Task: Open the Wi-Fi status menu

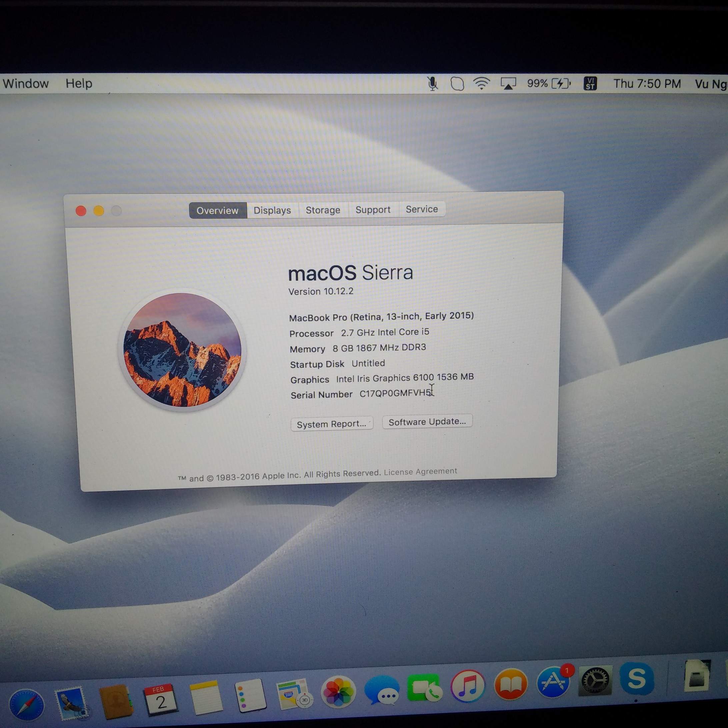Action: pos(482,83)
